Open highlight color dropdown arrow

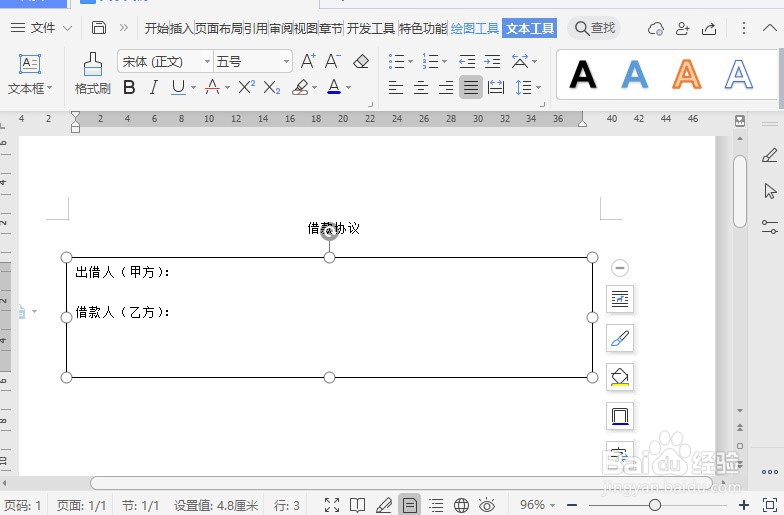[314, 88]
